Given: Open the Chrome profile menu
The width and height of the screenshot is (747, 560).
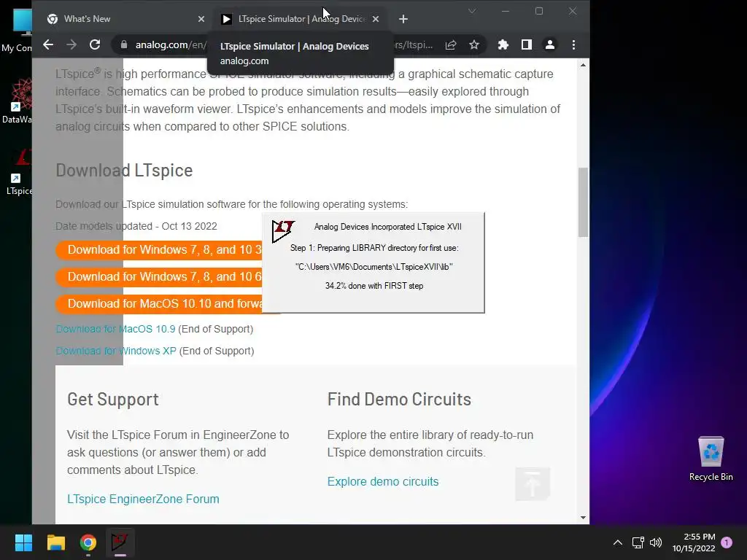Looking at the screenshot, I should coord(550,44).
